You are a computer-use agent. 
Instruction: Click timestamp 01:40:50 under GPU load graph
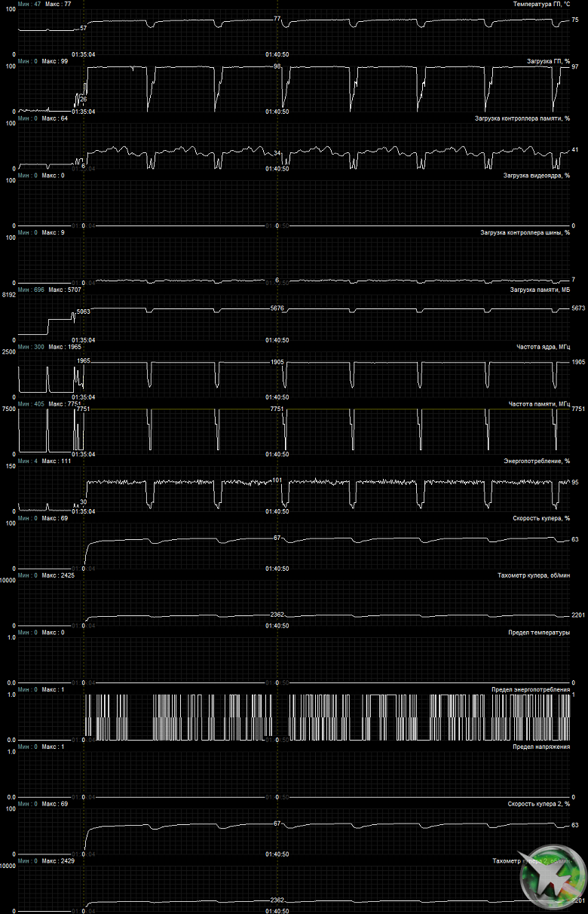[277, 112]
